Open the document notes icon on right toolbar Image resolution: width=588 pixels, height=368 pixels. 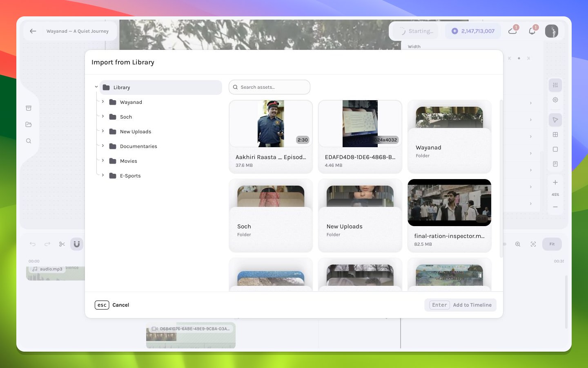tap(555, 164)
